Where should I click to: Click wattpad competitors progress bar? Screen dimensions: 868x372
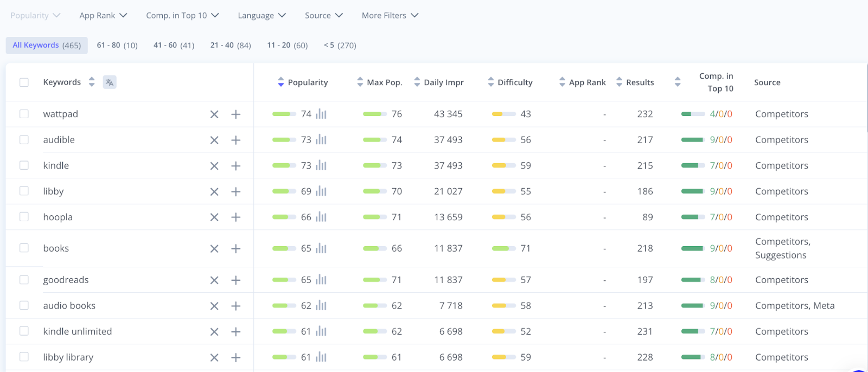(693, 114)
